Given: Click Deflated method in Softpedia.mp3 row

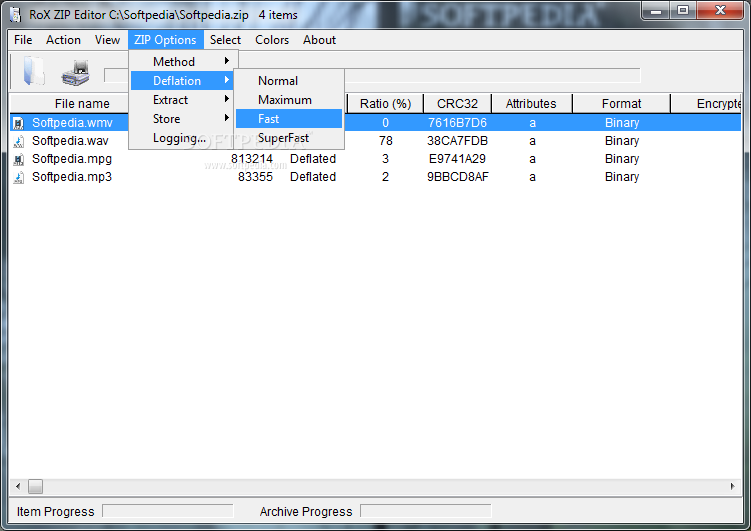Looking at the screenshot, I should [313, 177].
